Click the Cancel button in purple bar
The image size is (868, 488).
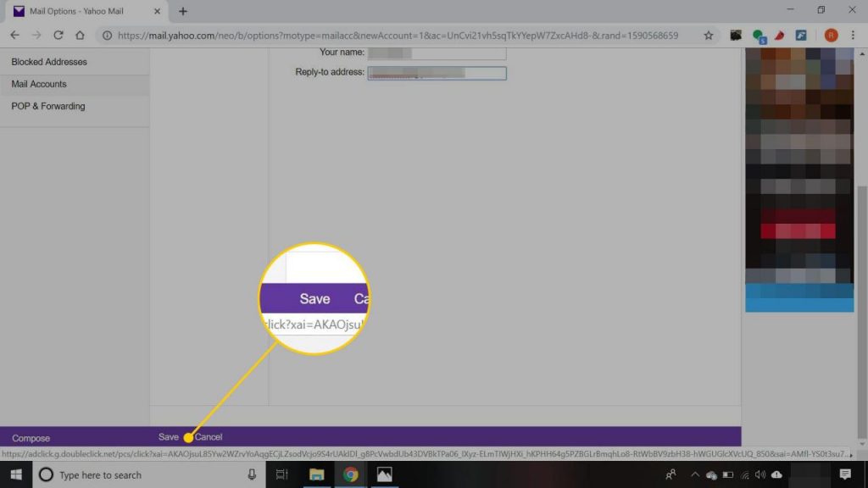[x=209, y=437]
